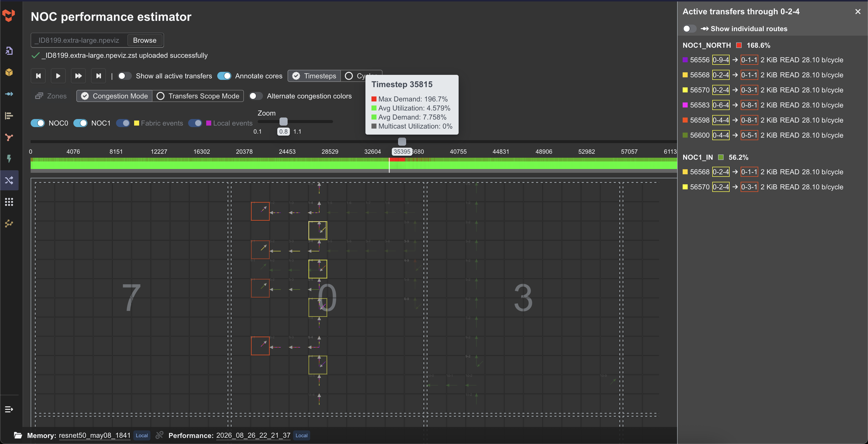Open the scatter cluster sidebar icon
This screenshot has width=868, height=444.
click(x=9, y=223)
